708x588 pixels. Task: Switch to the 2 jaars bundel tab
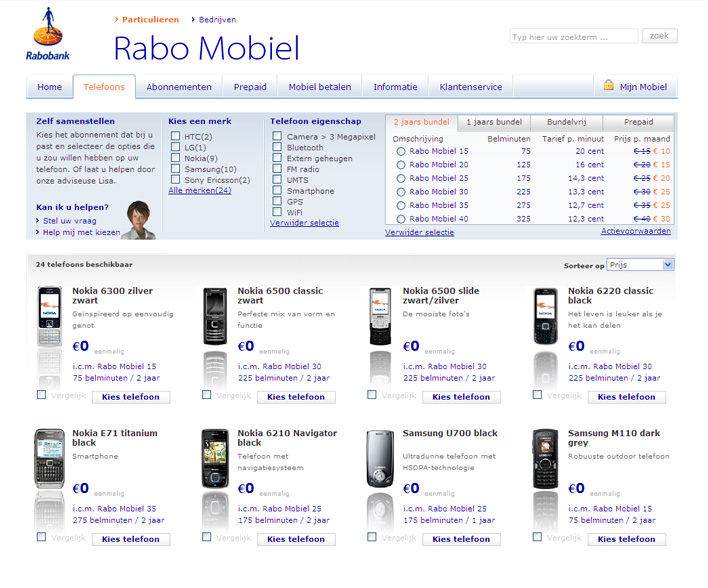(x=421, y=122)
